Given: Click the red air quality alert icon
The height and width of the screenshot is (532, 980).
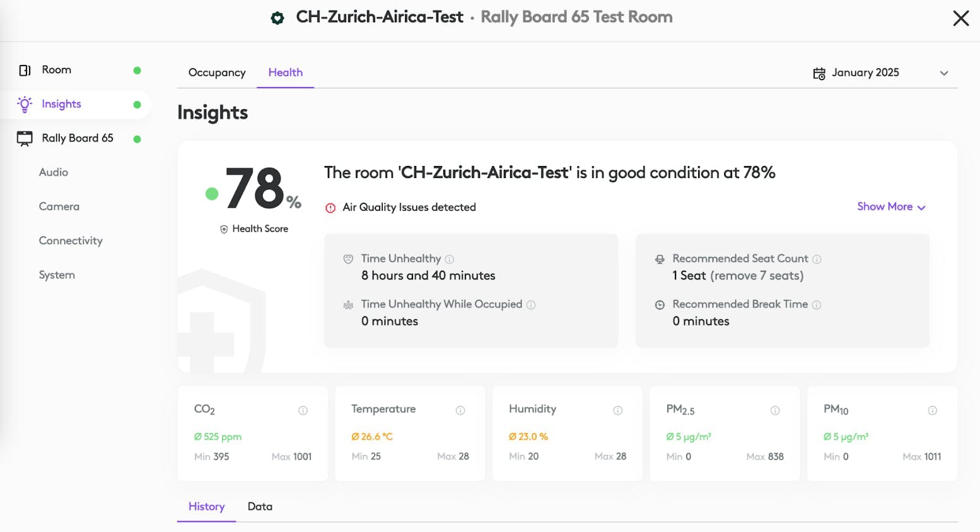Looking at the screenshot, I should pyautogui.click(x=330, y=208).
